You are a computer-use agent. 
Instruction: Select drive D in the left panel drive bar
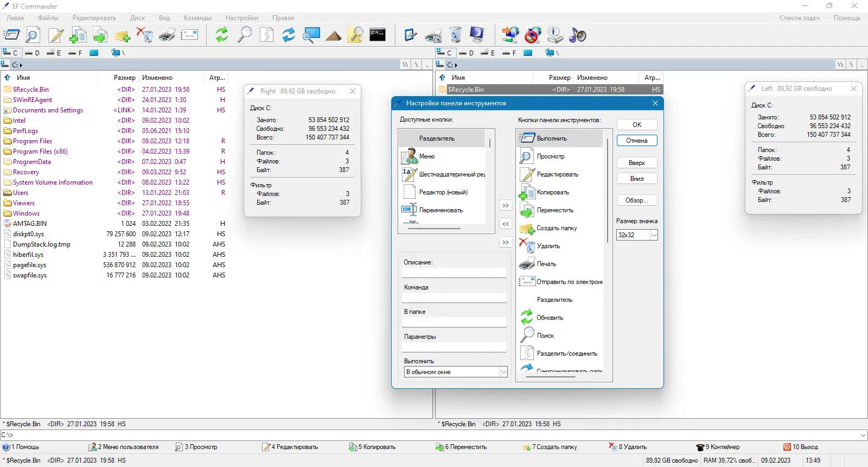(x=33, y=53)
